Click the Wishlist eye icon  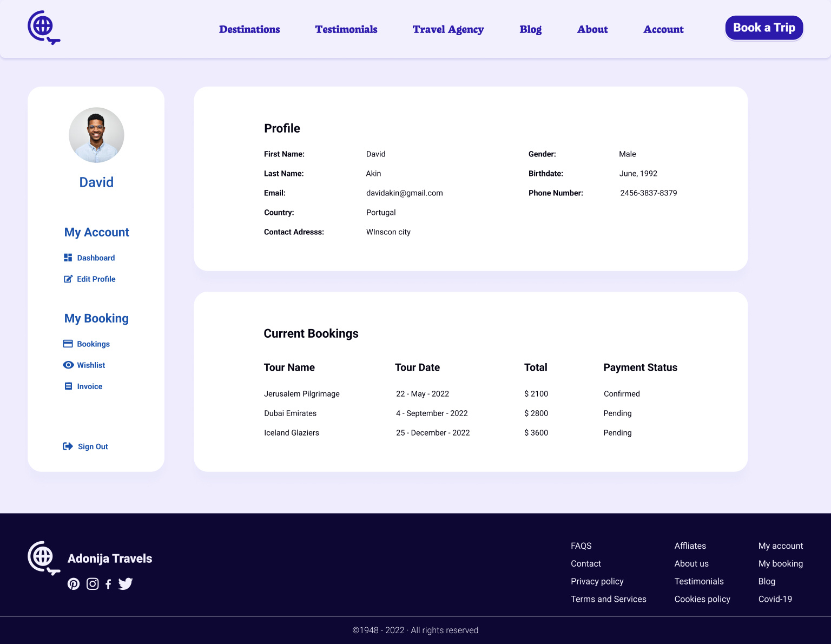tap(68, 365)
